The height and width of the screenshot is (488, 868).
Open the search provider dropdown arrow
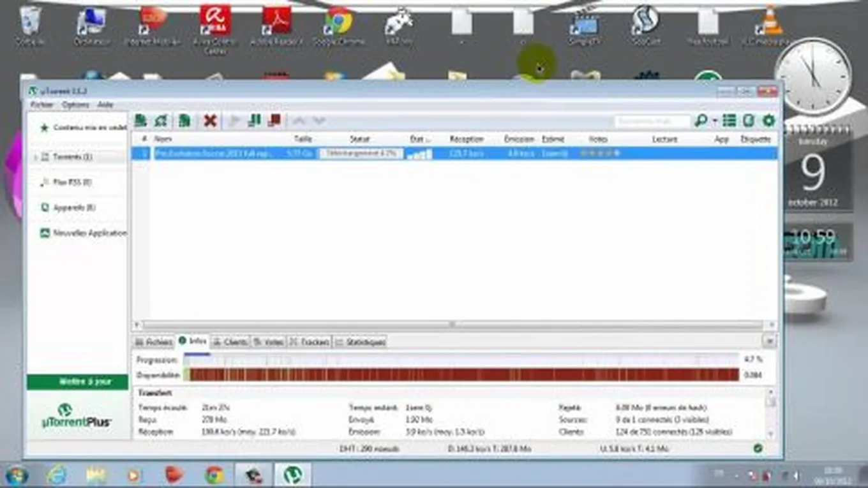[715, 121]
